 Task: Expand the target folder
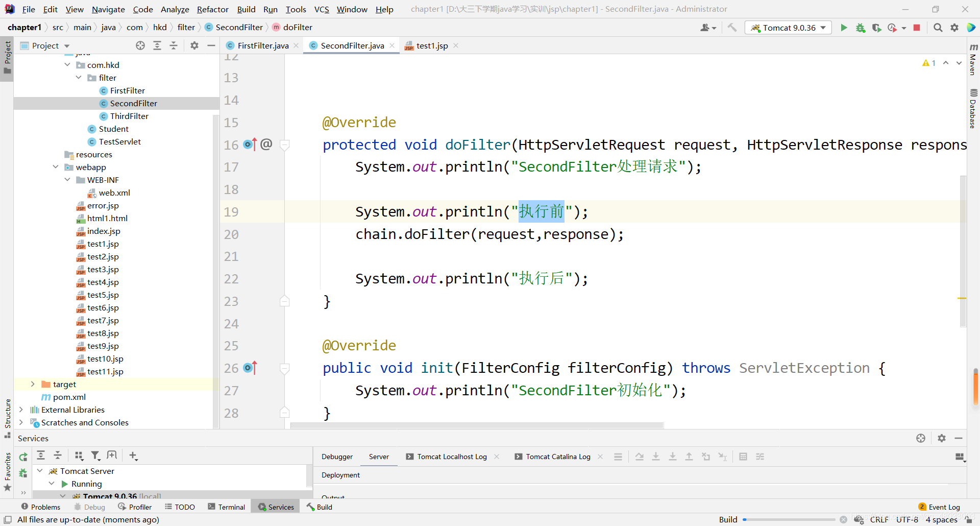point(33,384)
